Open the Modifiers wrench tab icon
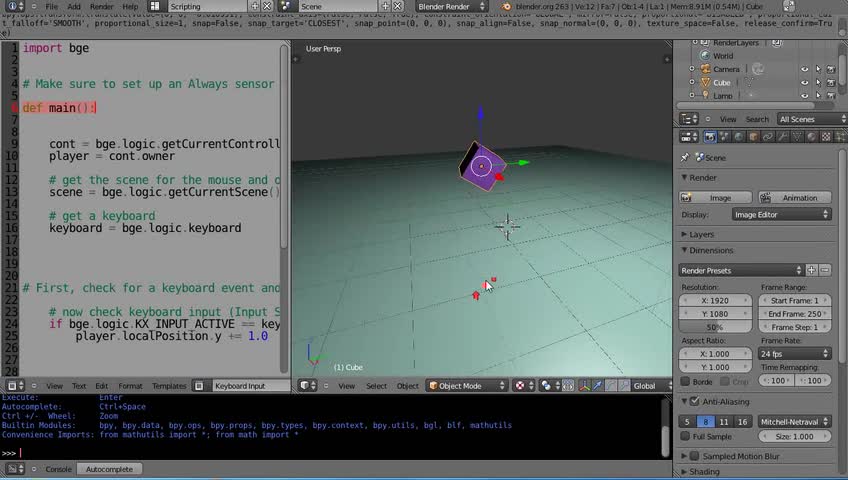Viewport: 848px width, 480px height. click(782, 137)
